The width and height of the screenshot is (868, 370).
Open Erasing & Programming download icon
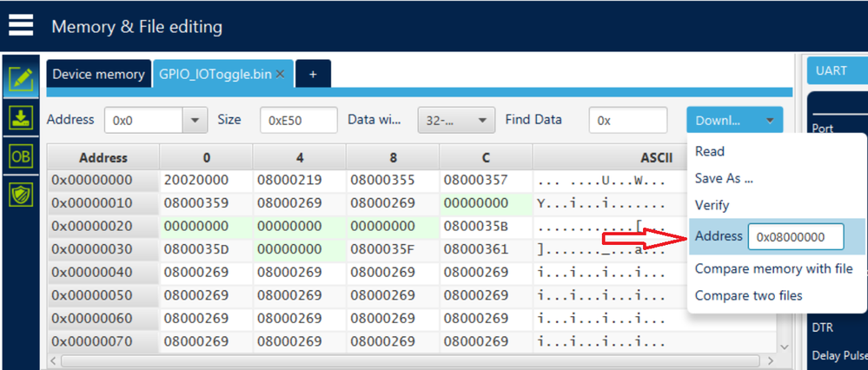point(21,118)
